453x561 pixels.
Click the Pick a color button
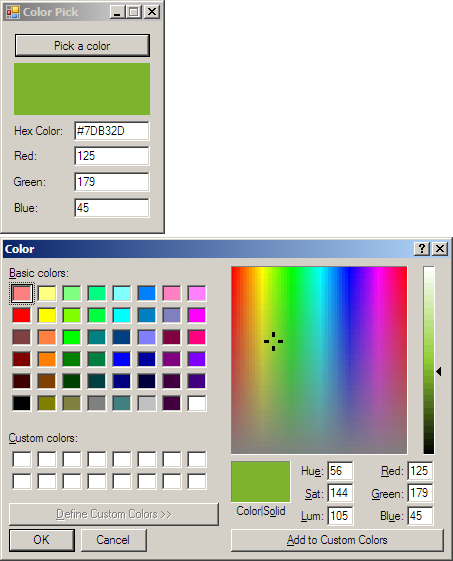click(x=82, y=45)
